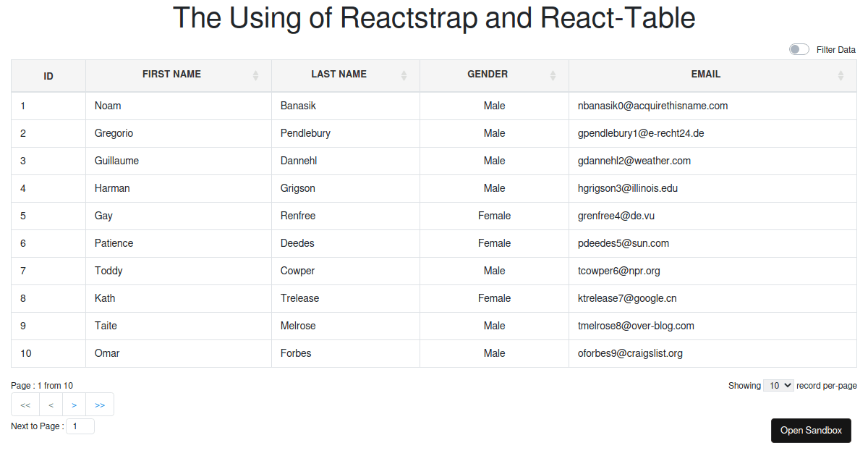Click the Last Name column sort arrows
The height and width of the screenshot is (456, 868).
pos(404,75)
